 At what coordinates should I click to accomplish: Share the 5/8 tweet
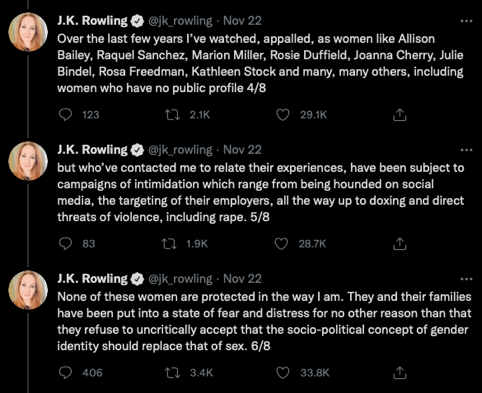pyautogui.click(x=400, y=244)
